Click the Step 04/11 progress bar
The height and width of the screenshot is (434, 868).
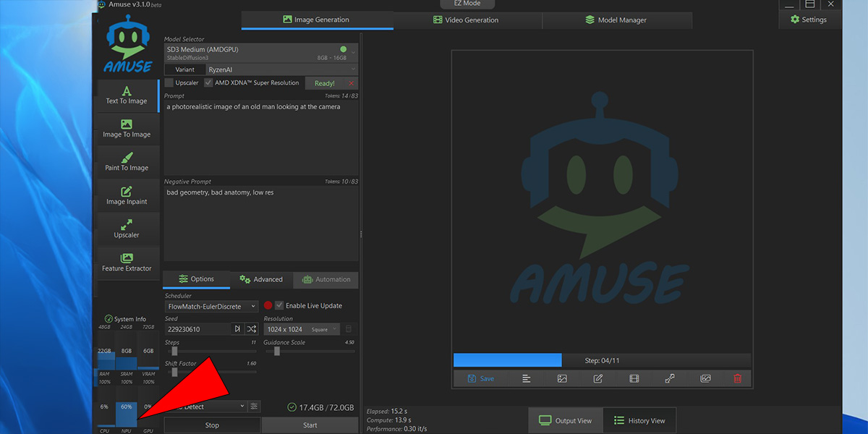(602, 360)
